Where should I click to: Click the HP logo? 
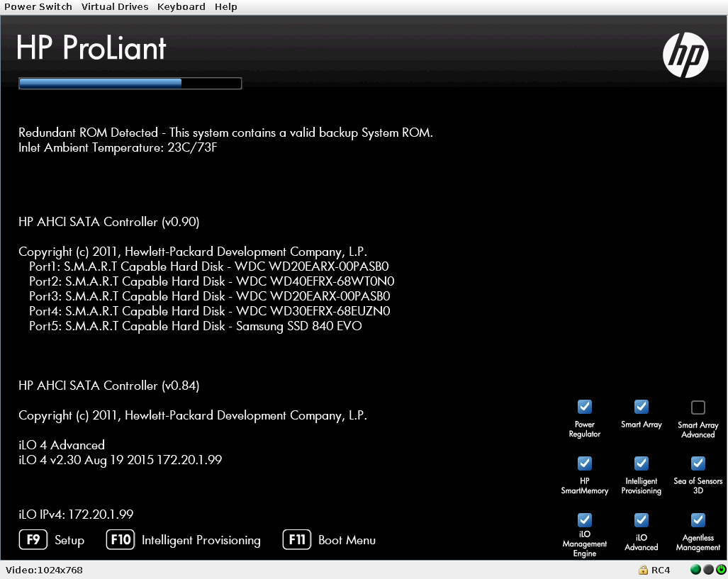[x=685, y=55]
